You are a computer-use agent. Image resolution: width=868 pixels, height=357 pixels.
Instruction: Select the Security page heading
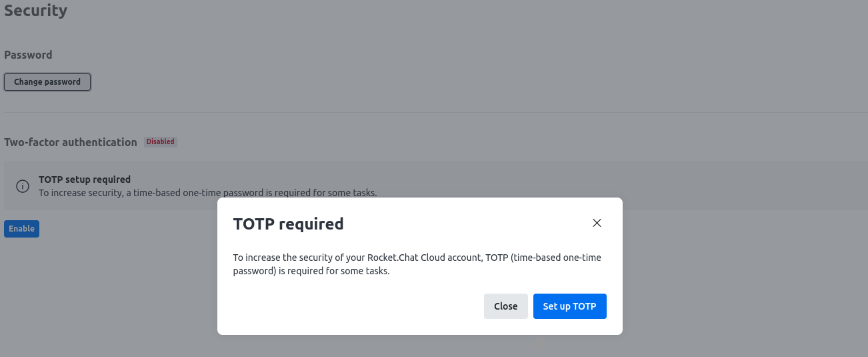click(35, 11)
